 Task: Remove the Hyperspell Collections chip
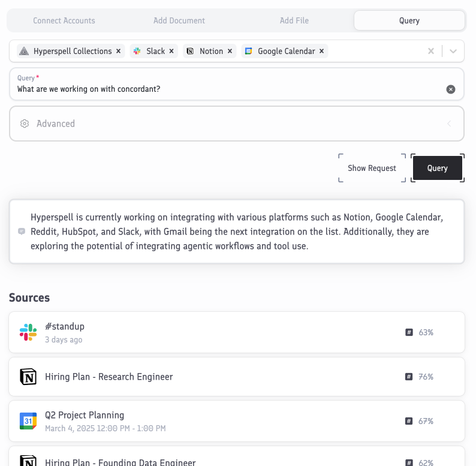118,52
